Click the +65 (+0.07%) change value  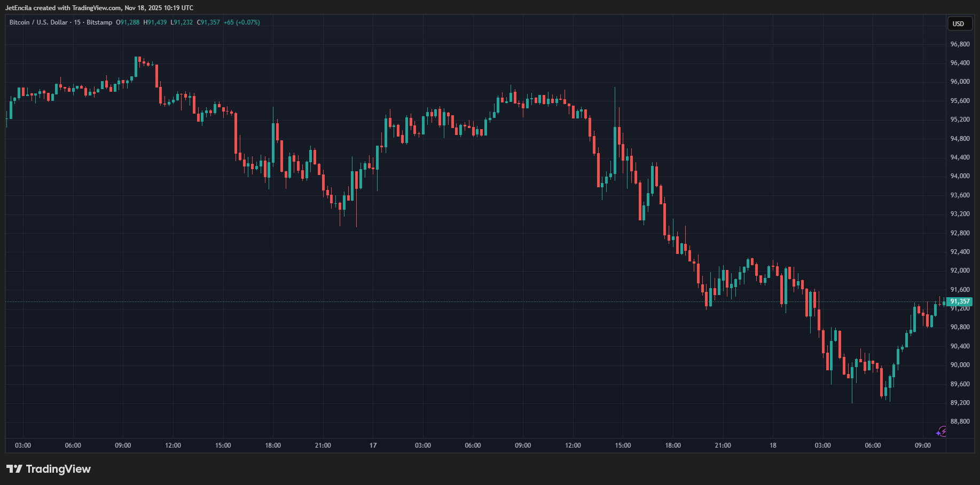click(241, 22)
